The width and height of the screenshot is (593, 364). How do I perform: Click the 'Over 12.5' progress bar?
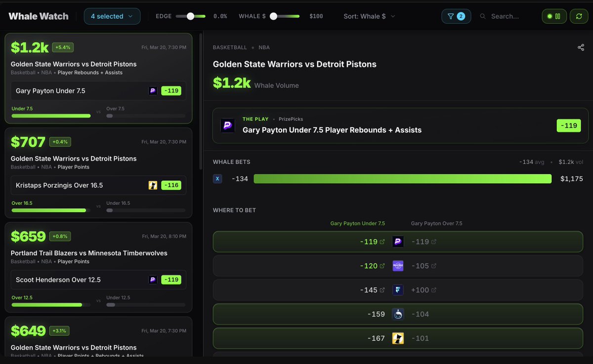tap(51, 305)
